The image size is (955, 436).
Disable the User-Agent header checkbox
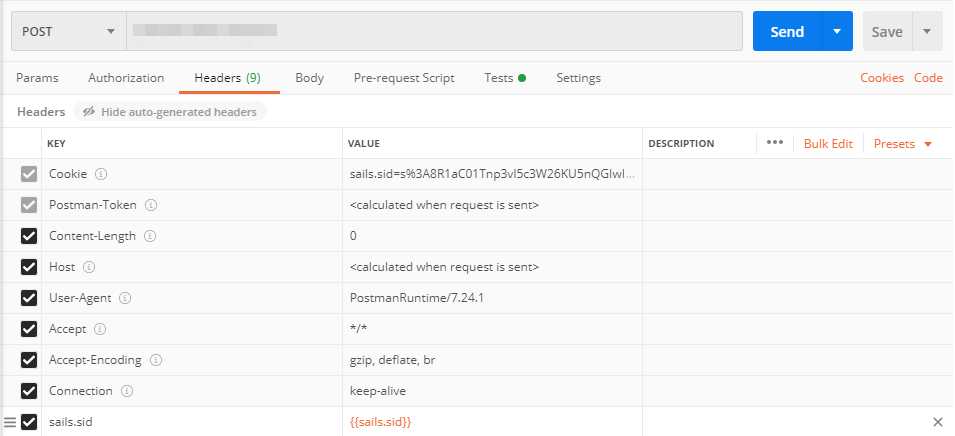(29, 298)
